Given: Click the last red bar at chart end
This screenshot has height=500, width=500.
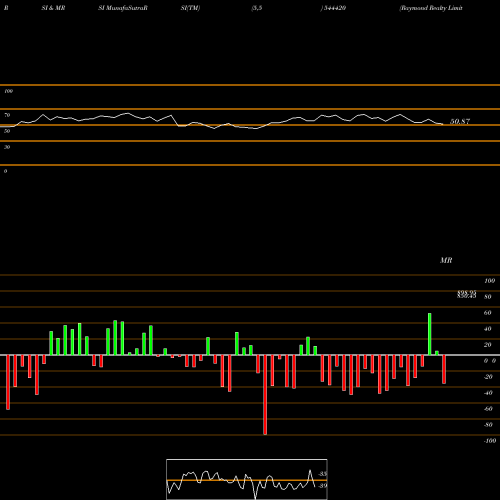Looking at the screenshot, I should [x=444, y=369].
